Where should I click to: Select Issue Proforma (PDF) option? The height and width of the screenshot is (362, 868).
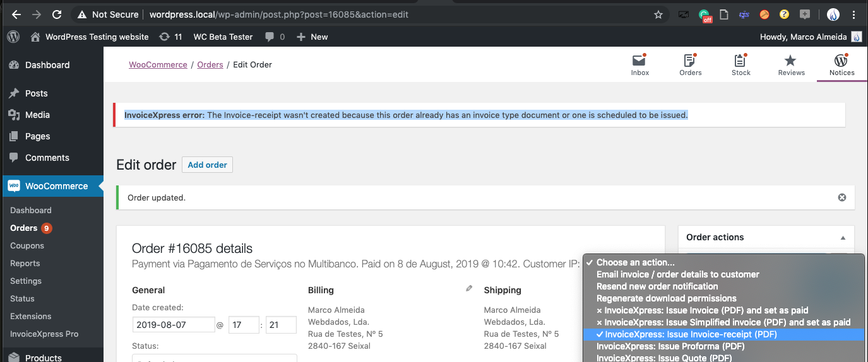tap(723, 346)
